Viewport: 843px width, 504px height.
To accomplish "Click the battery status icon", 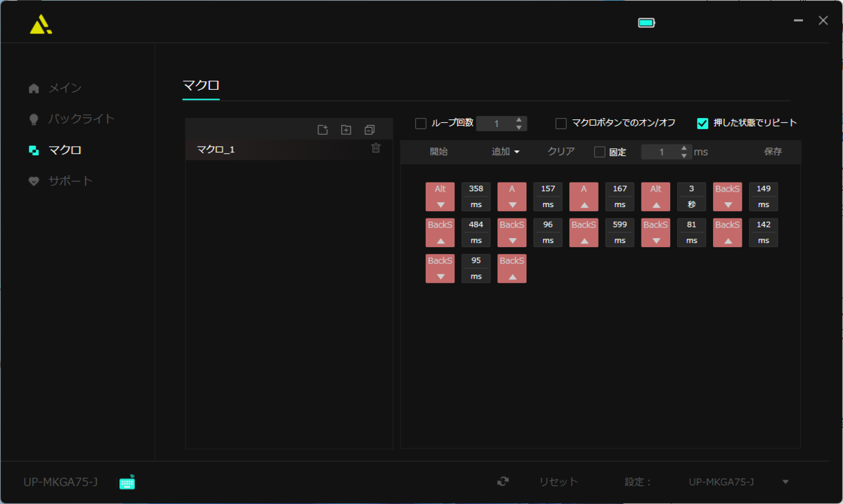I will (646, 22).
